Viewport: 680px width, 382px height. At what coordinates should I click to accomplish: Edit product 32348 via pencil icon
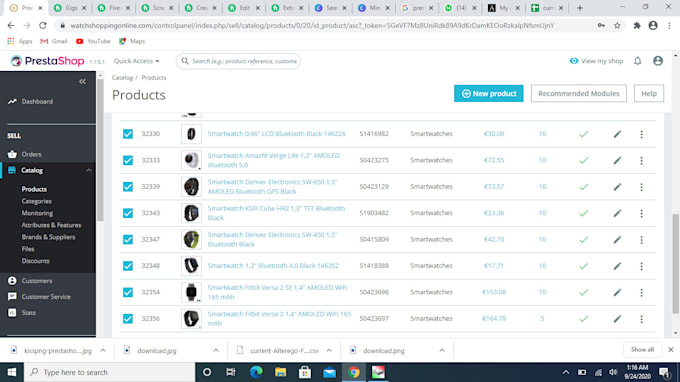coord(617,266)
